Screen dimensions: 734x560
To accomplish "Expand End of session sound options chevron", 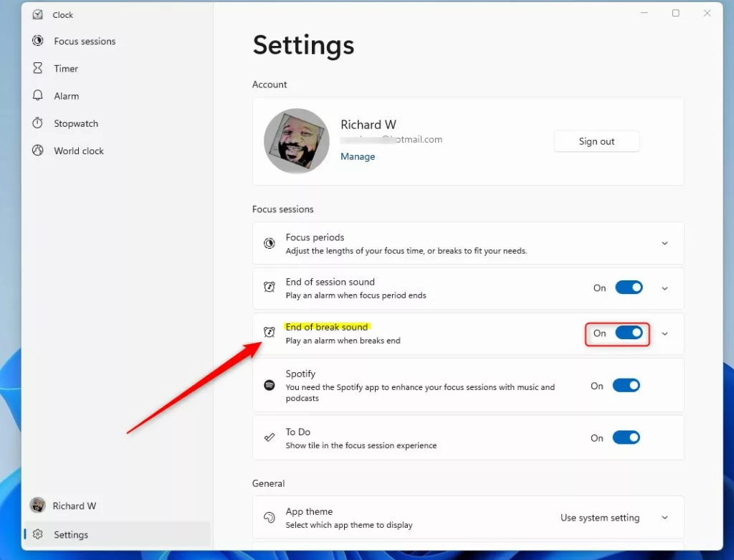I will [664, 288].
